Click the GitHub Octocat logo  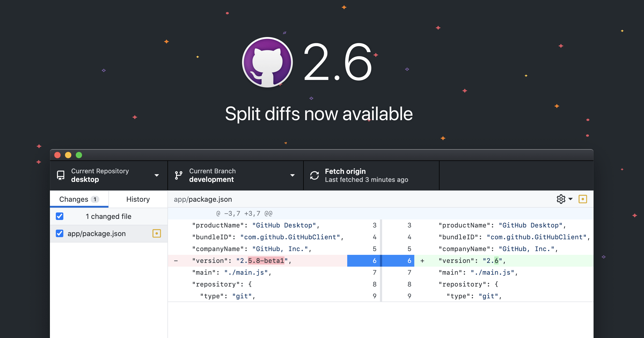pyautogui.click(x=267, y=62)
